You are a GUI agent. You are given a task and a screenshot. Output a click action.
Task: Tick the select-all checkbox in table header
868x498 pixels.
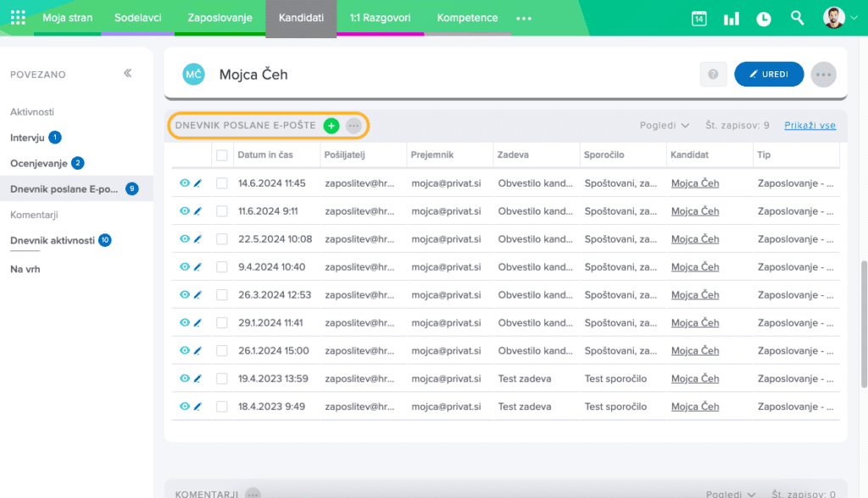222,155
